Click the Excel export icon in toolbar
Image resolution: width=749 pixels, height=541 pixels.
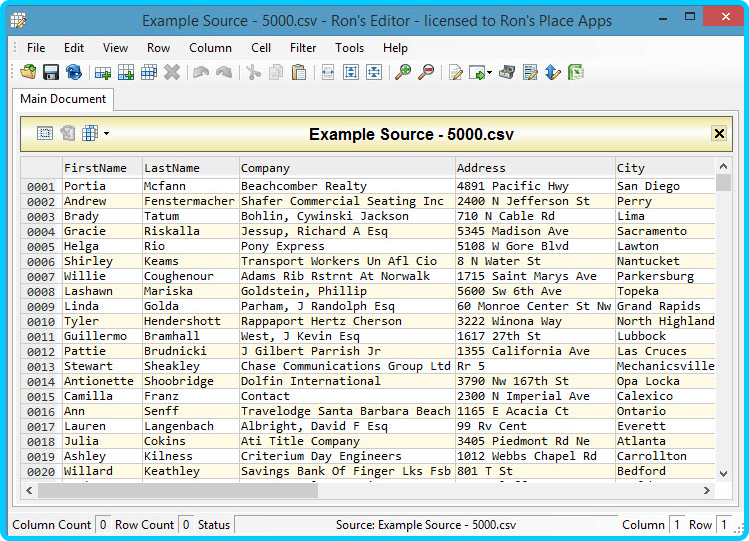(x=576, y=72)
